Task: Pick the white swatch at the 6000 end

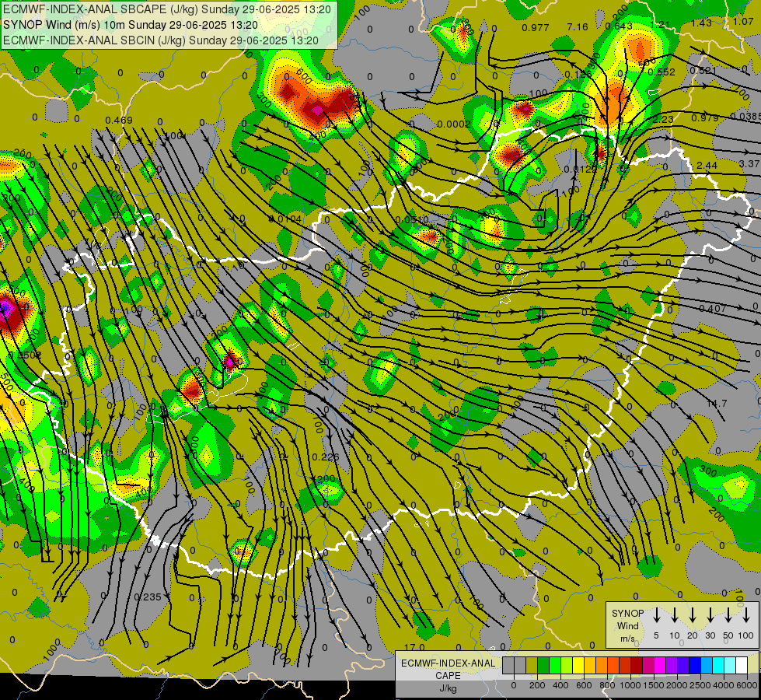Action: [x=741, y=666]
